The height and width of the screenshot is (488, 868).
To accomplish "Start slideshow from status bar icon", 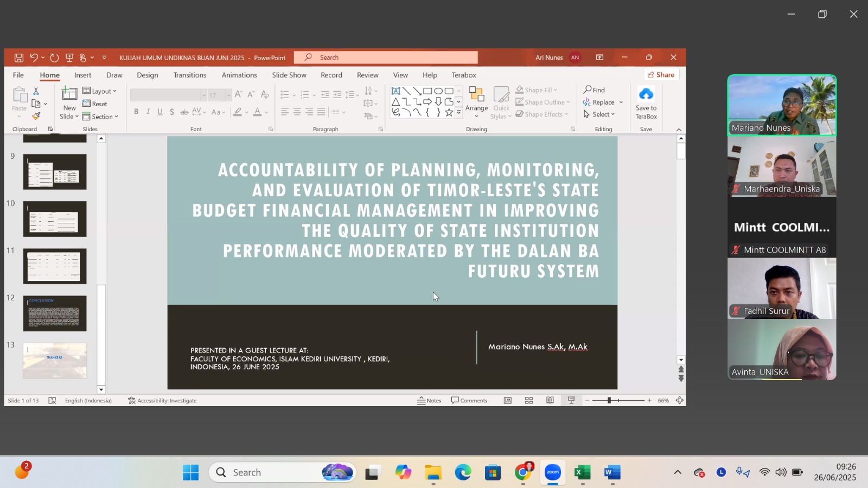I will 571,401.
